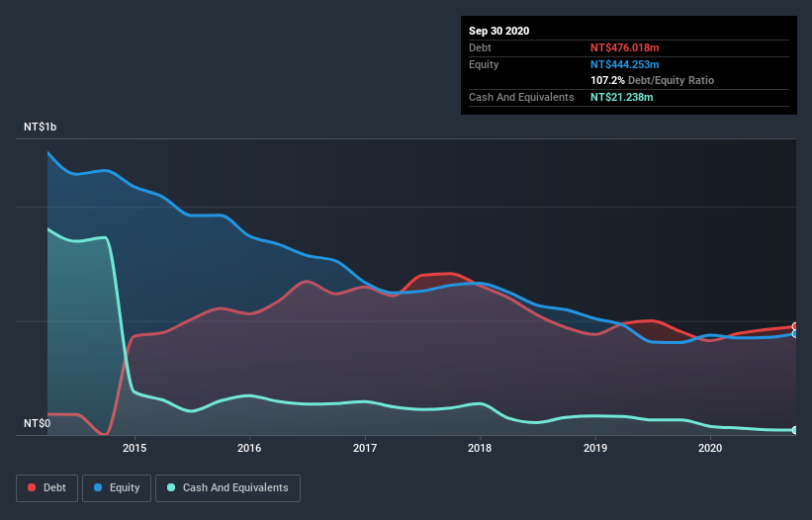Click the Debt row label in tooltip
This screenshot has width=812, height=520.
pos(480,47)
